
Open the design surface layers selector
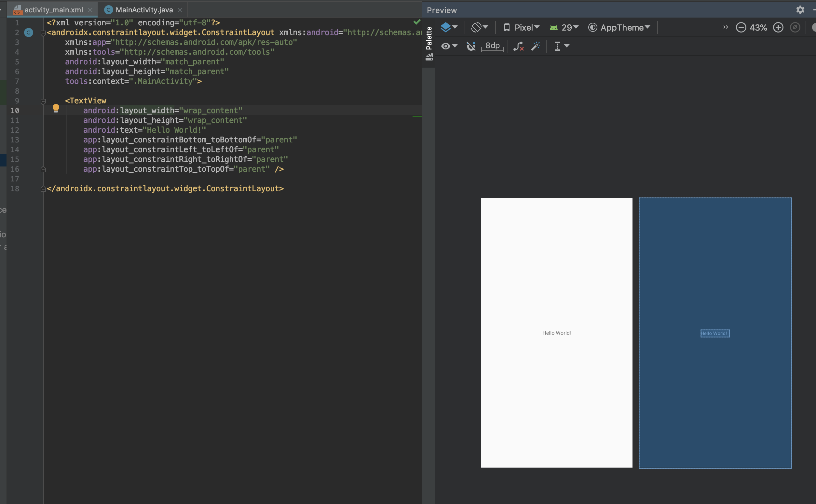[x=449, y=27]
